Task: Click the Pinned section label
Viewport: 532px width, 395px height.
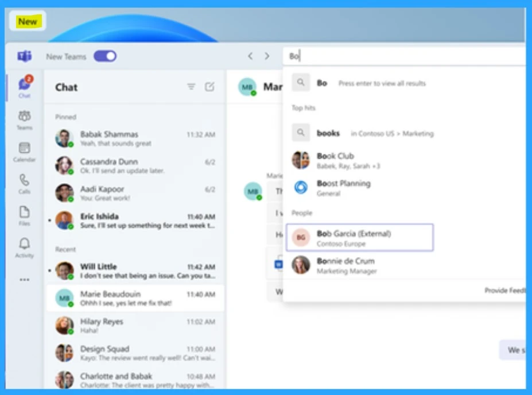Action: (65, 117)
